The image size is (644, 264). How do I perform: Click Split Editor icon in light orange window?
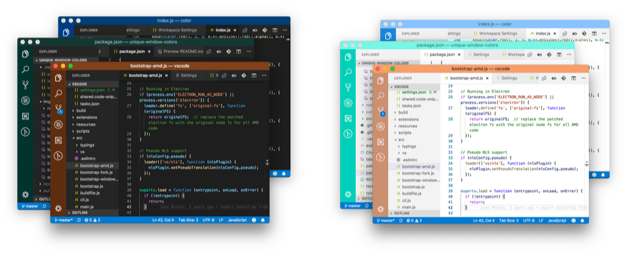point(573,78)
